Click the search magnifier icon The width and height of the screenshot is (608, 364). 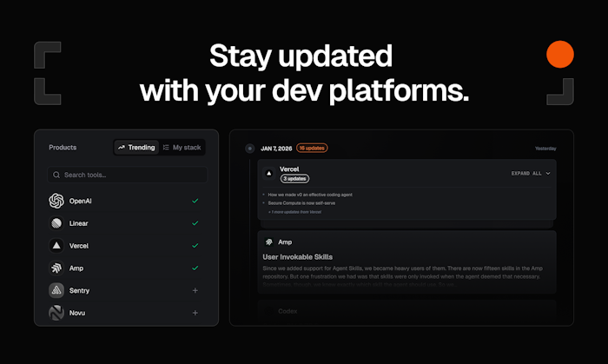coord(56,175)
